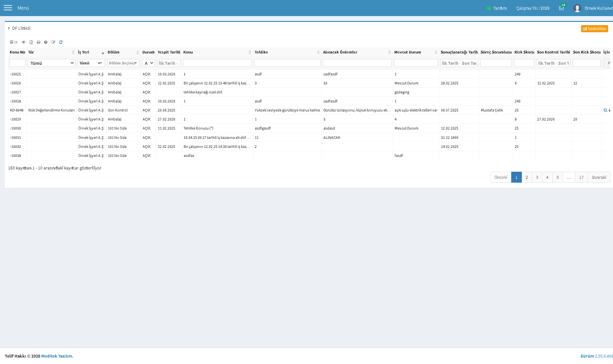
Task: Export the list to Excel
Action: click(31, 42)
